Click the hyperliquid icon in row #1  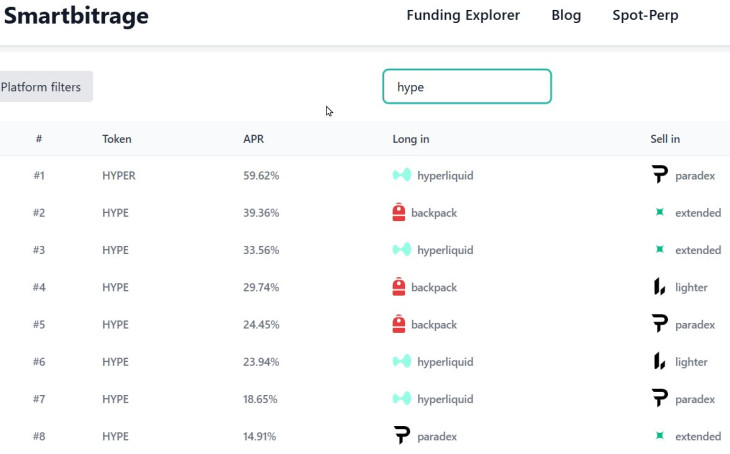click(402, 175)
